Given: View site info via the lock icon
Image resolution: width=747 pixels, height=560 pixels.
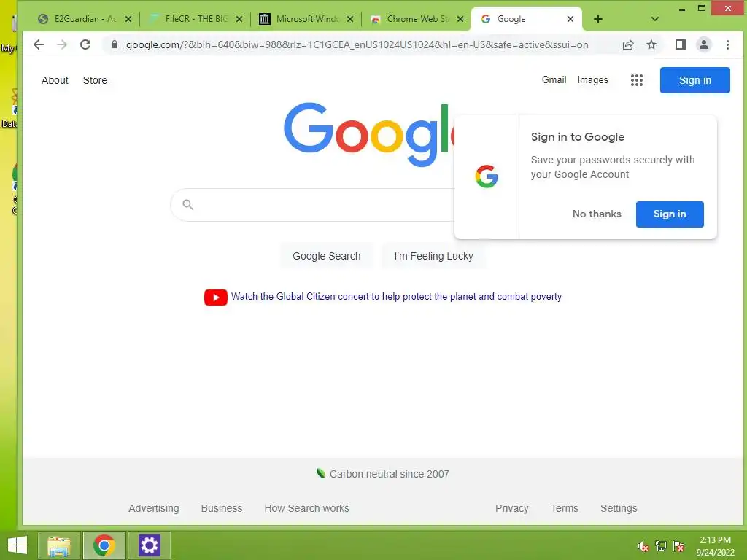Looking at the screenshot, I should click(x=115, y=44).
